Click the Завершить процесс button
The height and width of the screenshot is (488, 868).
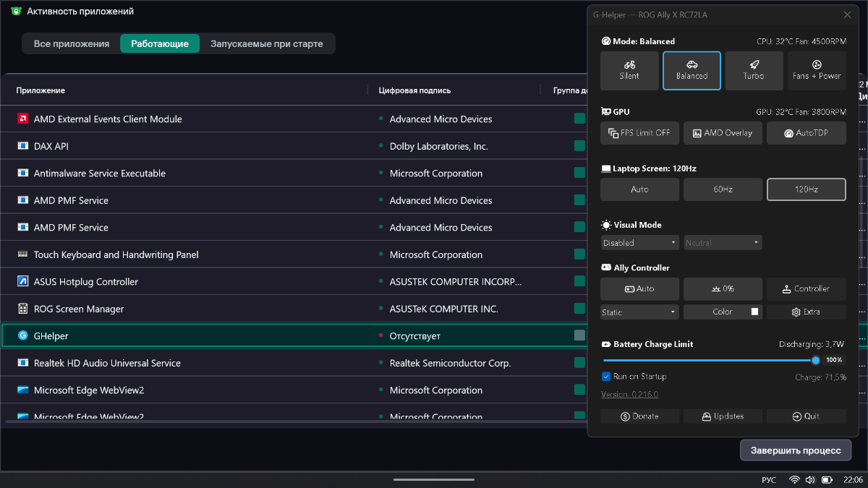click(x=796, y=450)
